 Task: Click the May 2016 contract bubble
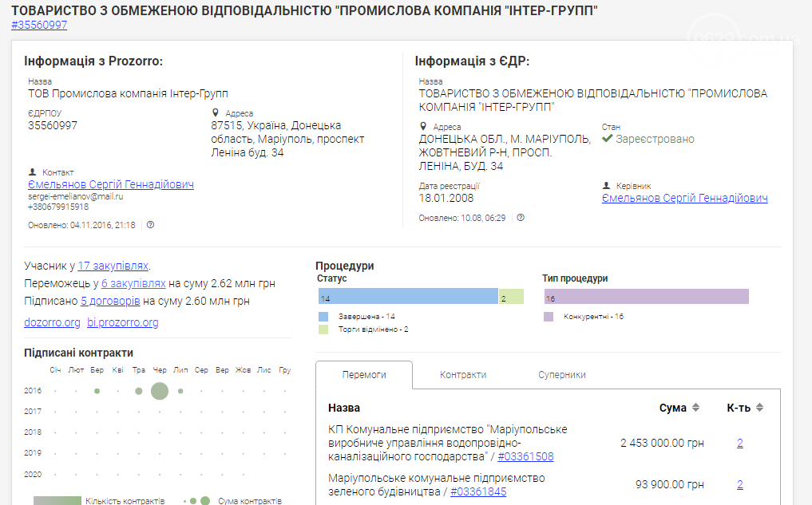click(139, 391)
